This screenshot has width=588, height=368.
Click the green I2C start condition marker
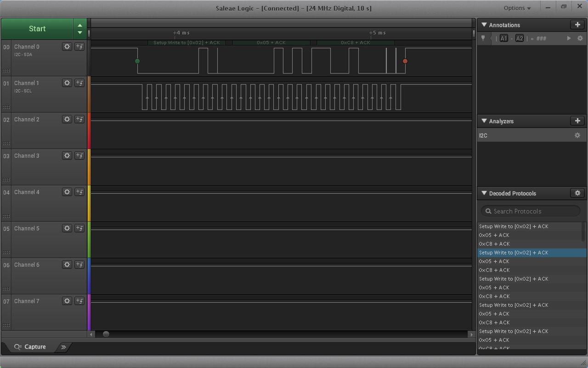137,61
